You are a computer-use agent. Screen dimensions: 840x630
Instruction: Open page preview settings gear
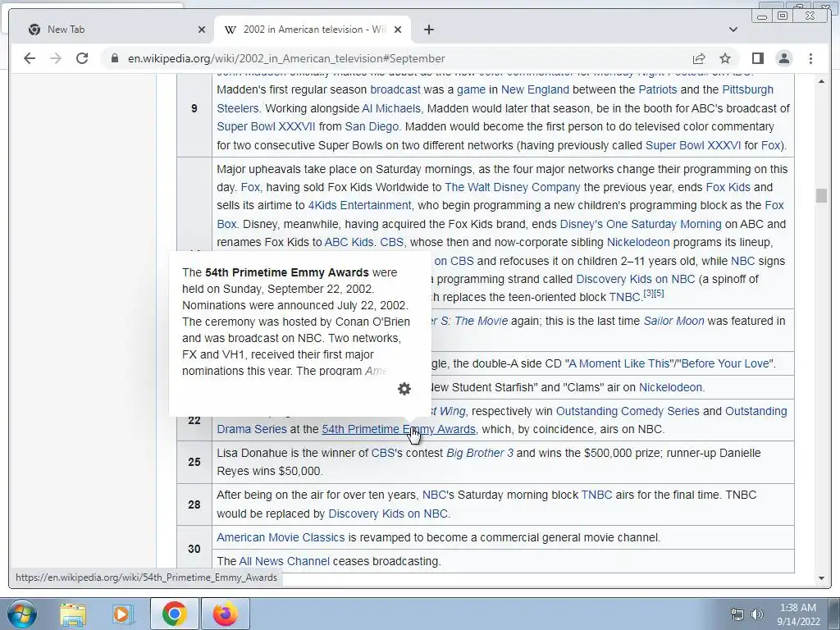[404, 389]
